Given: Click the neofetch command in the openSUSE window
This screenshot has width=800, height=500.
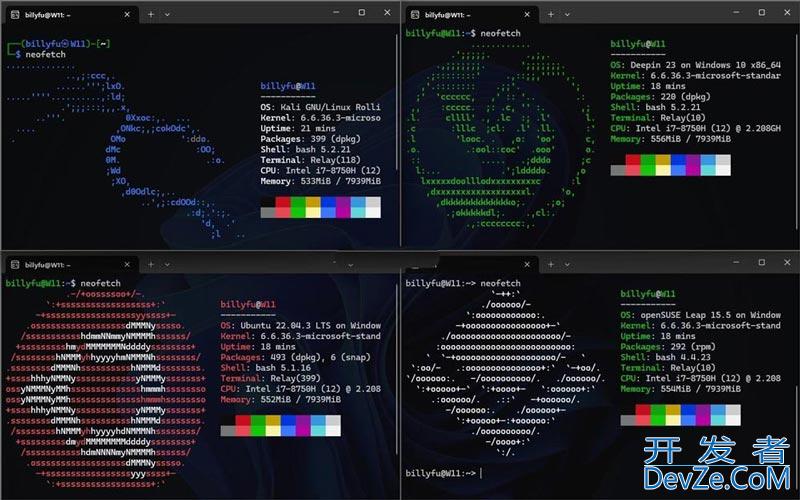Looking at the screenshot, I should (x=501, y=283).
